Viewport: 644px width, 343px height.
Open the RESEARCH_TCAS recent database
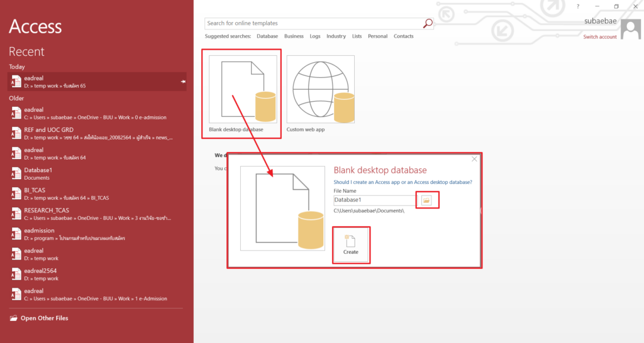[x=47, y=210]
